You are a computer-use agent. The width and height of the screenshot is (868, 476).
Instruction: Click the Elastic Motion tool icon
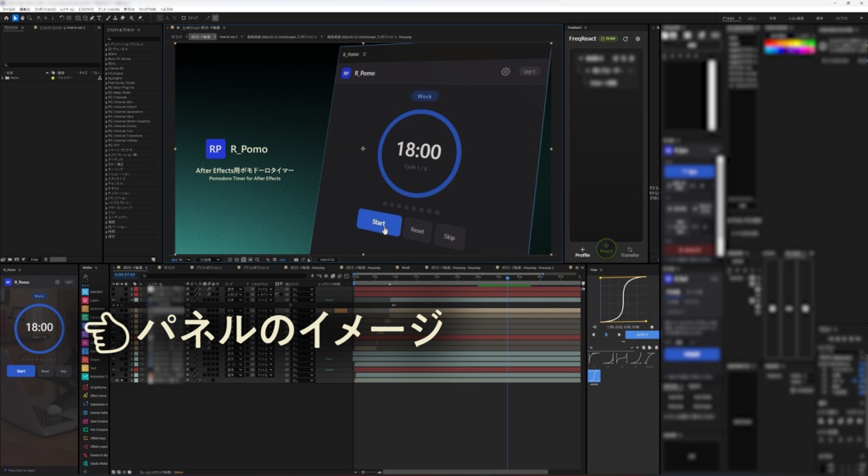[86, 463]
